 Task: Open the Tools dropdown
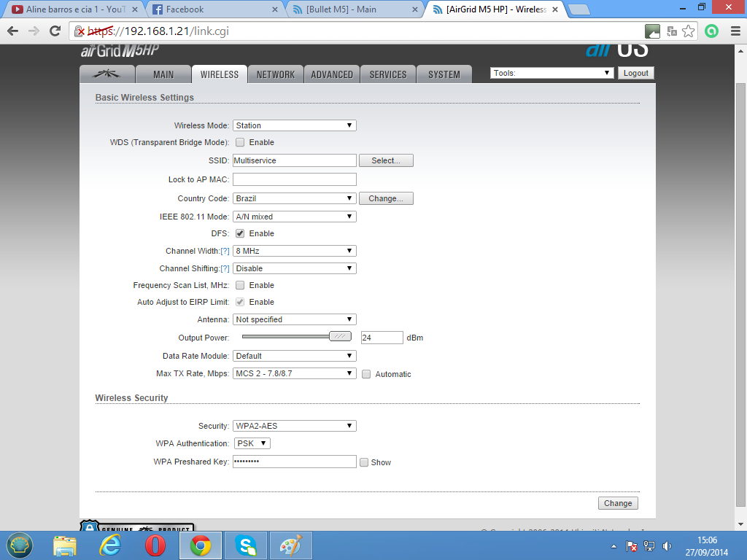(x=551, y=73)
